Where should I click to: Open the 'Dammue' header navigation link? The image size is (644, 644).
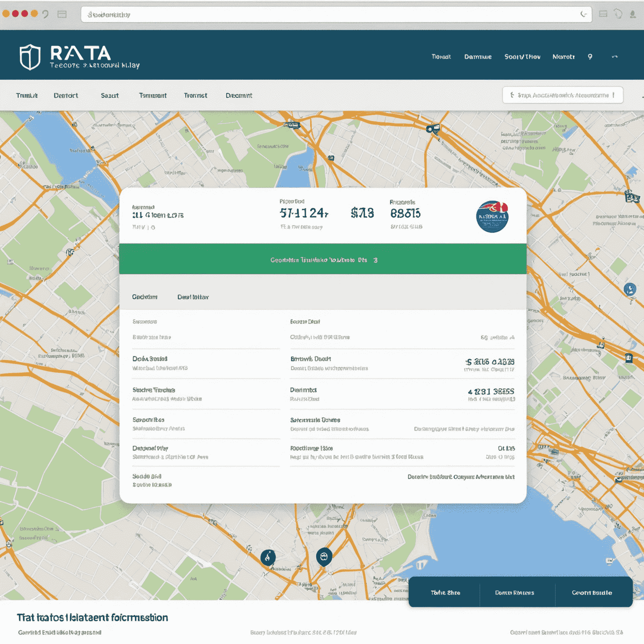(x=478, y=57)
